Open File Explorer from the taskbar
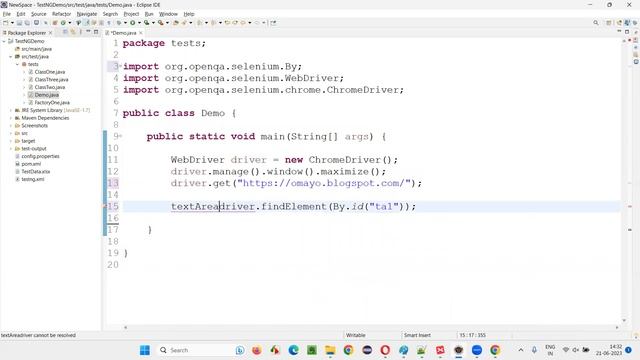The height and width of the screenshot is (360, 640). [330, 350]
